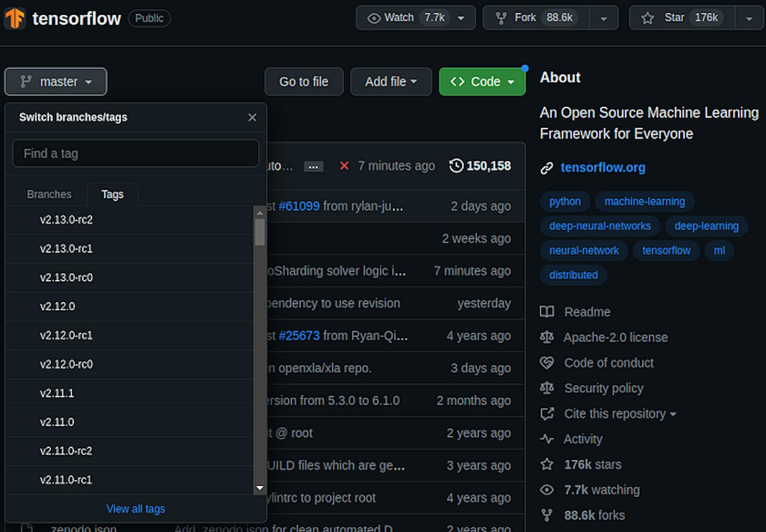Screen dimensions: 766x532
Task: Toggle the master branch selector
Action: (x=56, y=82)
